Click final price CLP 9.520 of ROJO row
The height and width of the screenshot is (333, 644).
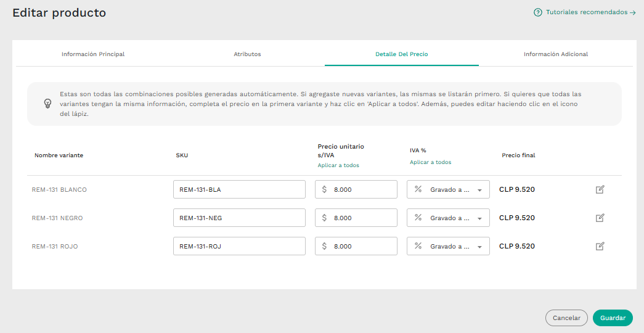[516, 246]
